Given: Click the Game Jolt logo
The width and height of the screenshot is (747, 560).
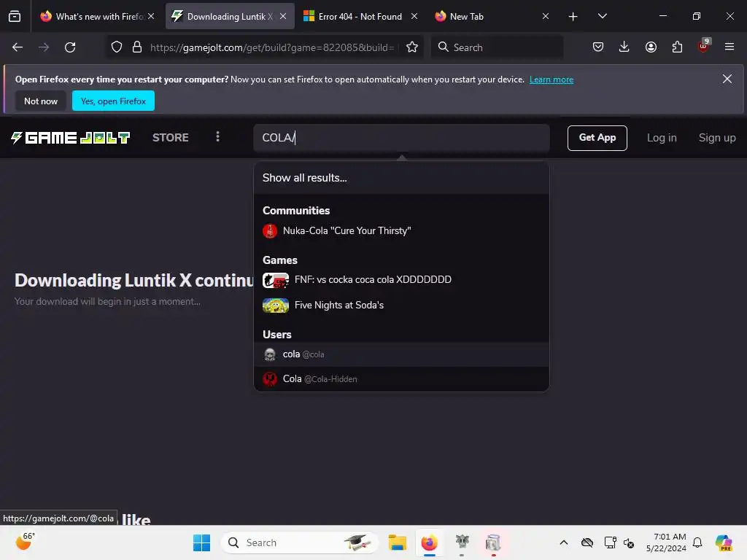Looking at the screenshot, I should [71, 138].
